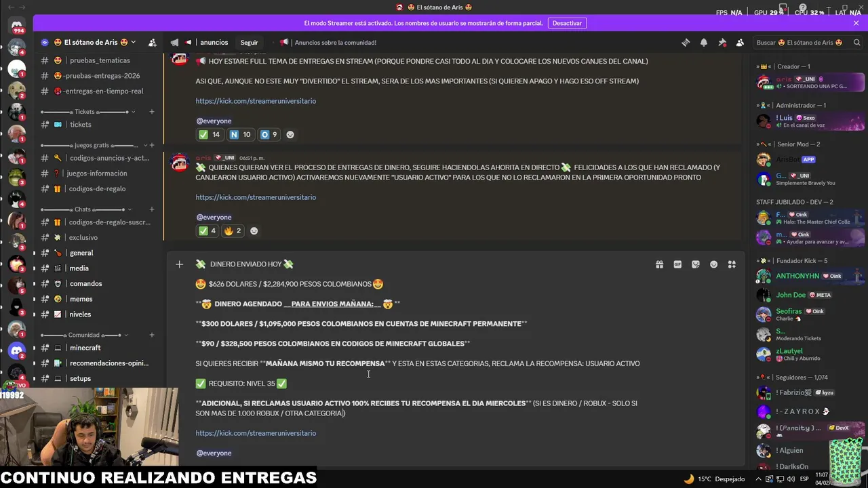Toggle the checkmark reaction with count 14
The height and width of the screenshot is (488, 868).
coord(210,134)
